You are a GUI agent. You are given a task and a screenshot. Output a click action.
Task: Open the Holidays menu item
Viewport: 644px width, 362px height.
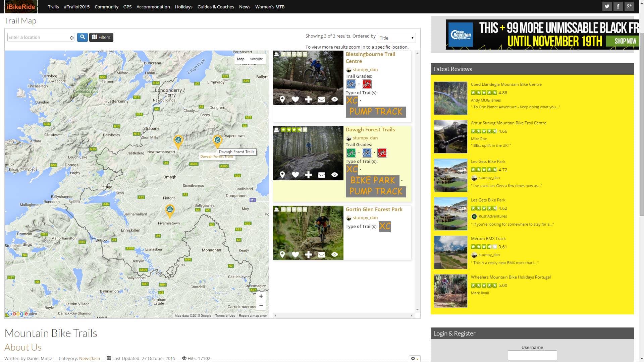[x=183, y=7]
